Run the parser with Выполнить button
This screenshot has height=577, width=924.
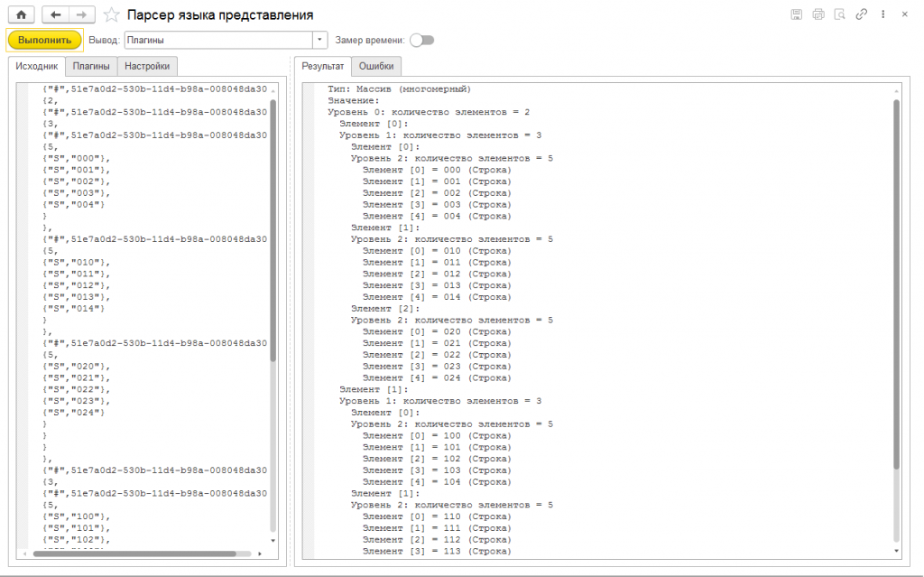pyautogui.click(x=45, y=40)
